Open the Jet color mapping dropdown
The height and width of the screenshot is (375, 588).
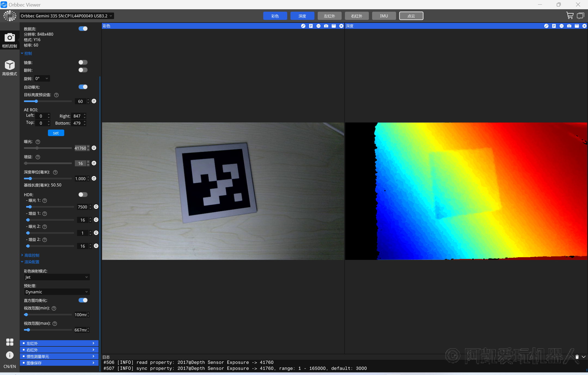pyautogui.click(x=57, y=277)
